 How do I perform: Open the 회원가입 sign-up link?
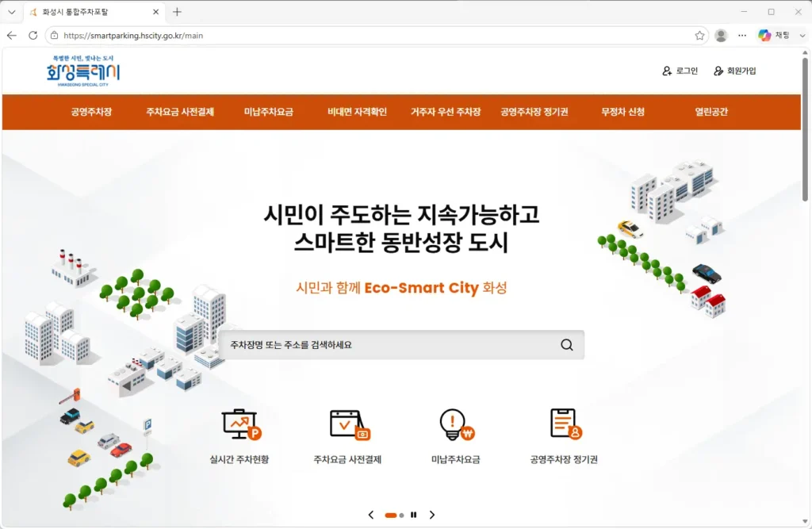coord(735,71)
